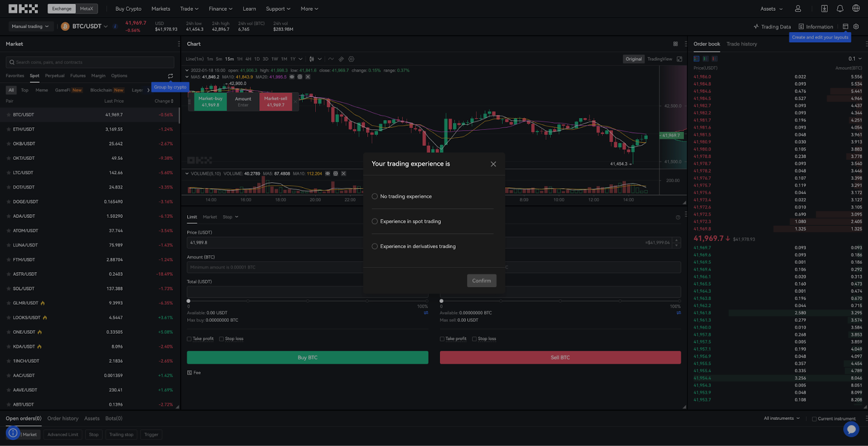Click the Sell BTC button
This screenshot has height=446, width=868.
pos(560,358)
